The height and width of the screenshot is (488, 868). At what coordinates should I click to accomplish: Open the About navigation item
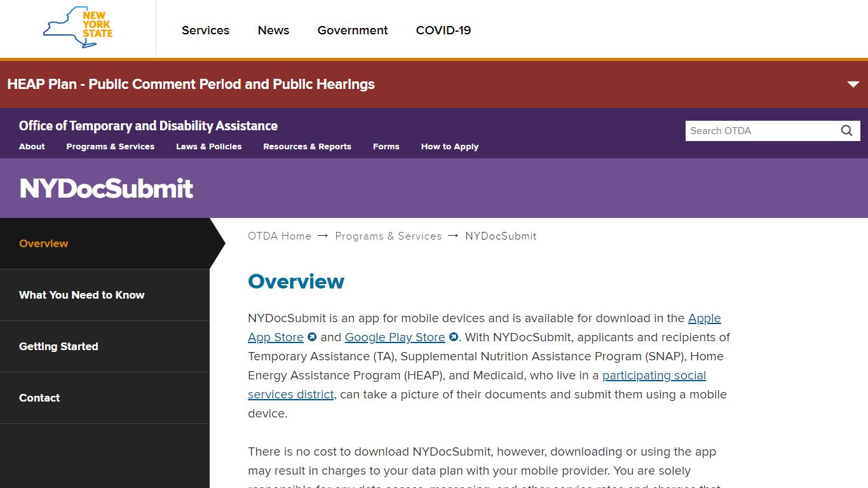click(x=32, y=146)
